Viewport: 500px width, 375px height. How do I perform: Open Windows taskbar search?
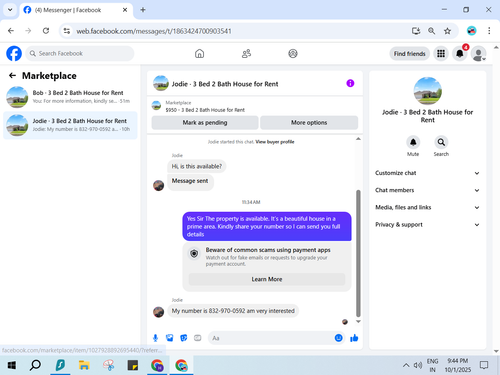point(35,366)
